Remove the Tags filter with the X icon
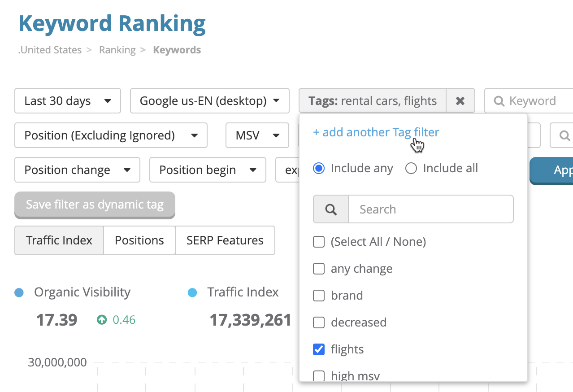The width and height of the screenshot is (573, 392). [460, 101]
